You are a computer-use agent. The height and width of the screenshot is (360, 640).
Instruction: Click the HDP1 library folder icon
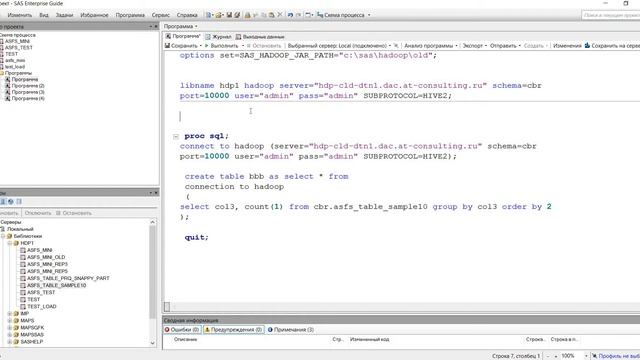point(16,243)
